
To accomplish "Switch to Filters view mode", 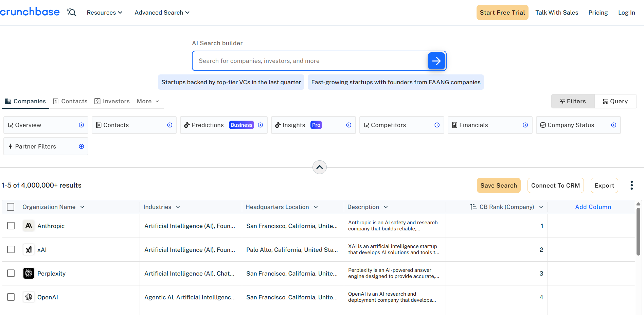I will pos(573,101).
